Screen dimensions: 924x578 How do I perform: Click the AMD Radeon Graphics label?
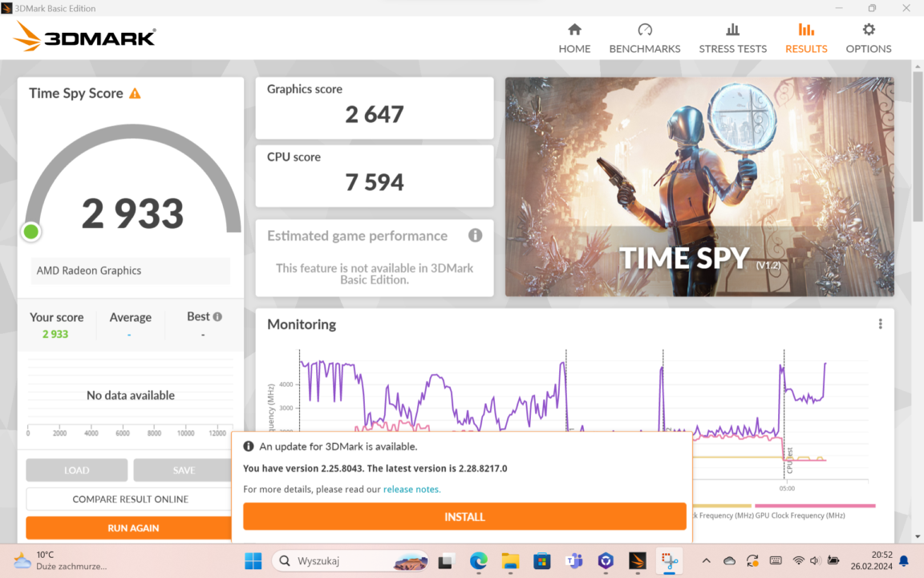pyautogui.click(x=130, y=271)
